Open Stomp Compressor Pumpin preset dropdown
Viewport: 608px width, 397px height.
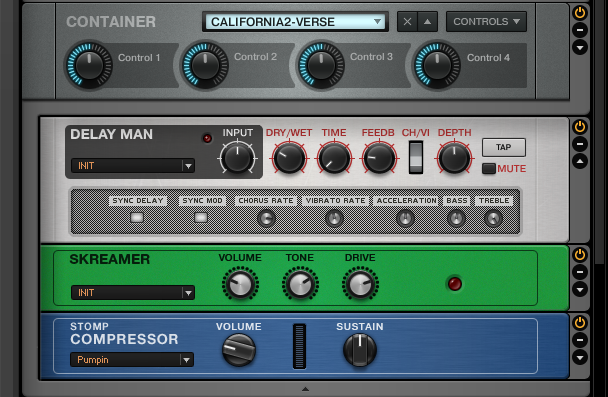132,360
